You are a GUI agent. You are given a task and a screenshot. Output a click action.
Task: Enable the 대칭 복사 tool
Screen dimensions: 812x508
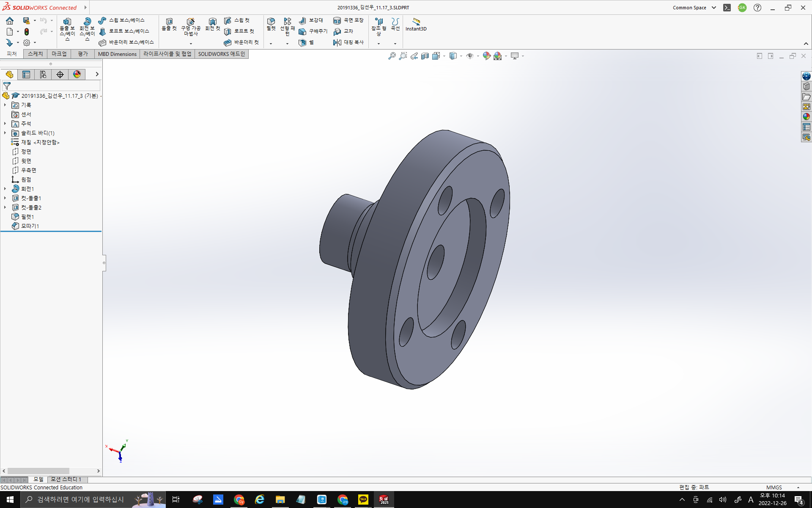click(x=349, y=42)
